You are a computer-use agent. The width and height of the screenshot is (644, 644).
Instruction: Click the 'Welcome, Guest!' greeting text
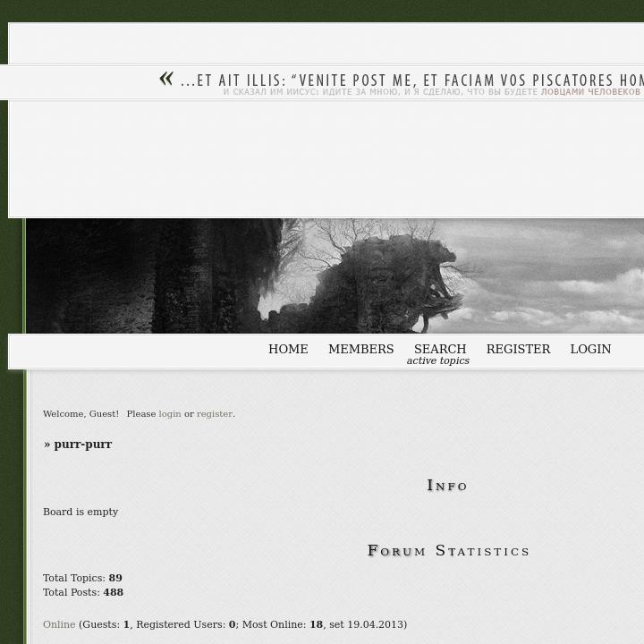point(80,414)
